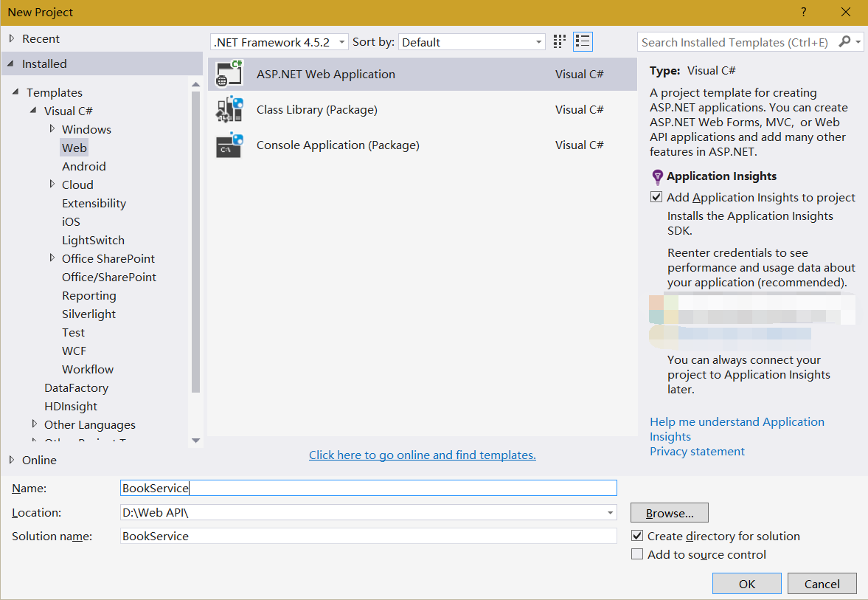The height and width of the screenshot is (600, 868).
Task: Click the Location path text field
Action: coord(361,512)
